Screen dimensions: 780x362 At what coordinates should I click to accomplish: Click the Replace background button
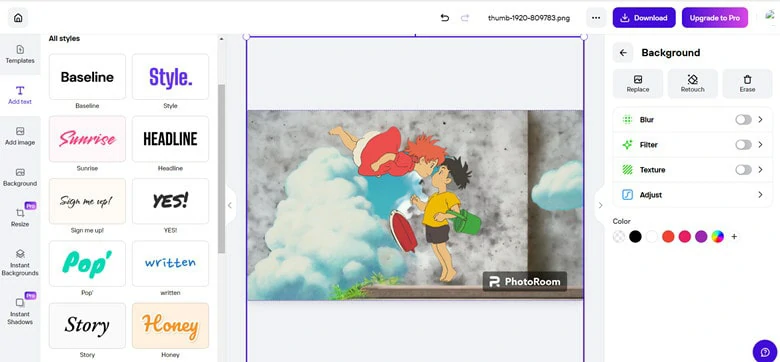tap(638, 84)
